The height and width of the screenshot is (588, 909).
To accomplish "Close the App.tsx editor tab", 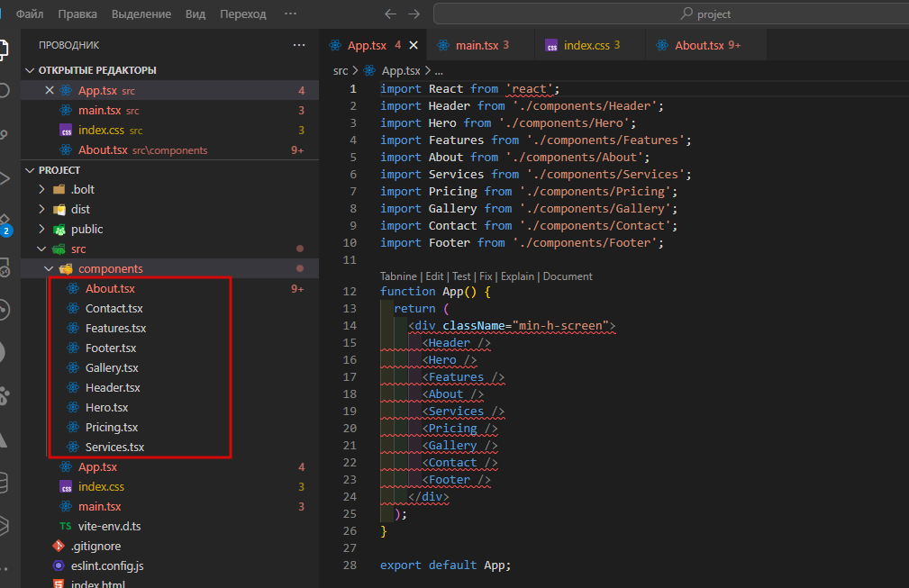I will point(414,45).
